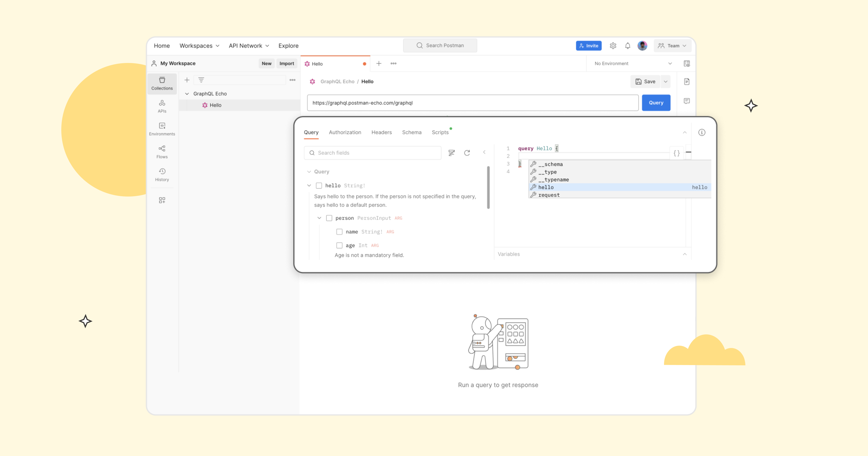868x456 pixels.
Task: Switch to the Schema tab
Action: click(411, 132)
